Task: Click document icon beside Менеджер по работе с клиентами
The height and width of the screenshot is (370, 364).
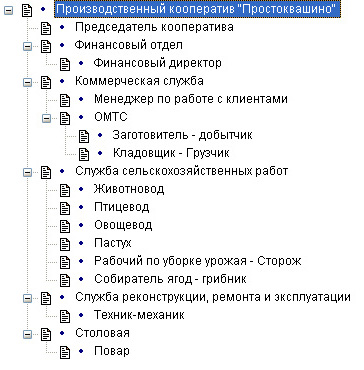Action: click(x=65, y=100)
